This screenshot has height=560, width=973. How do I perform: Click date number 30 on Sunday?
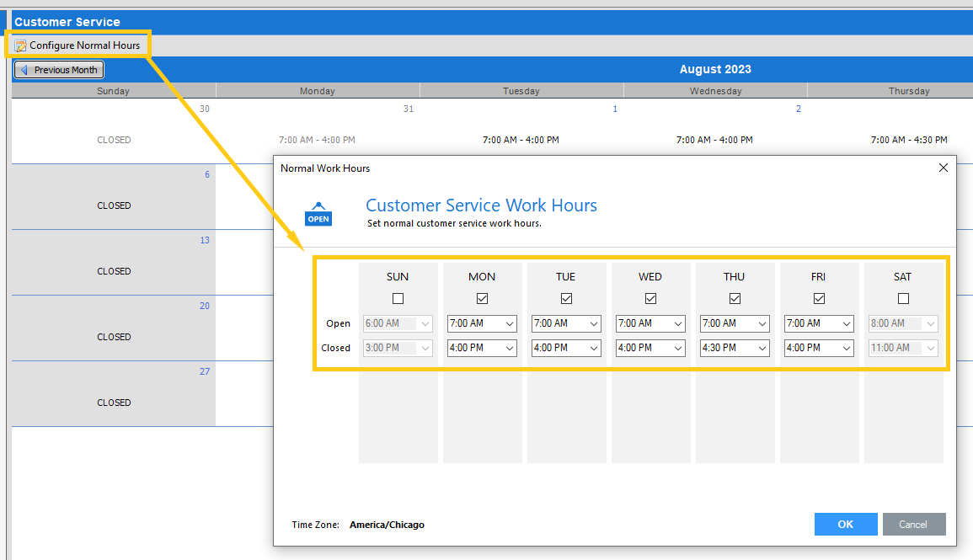tap(205, 109)
